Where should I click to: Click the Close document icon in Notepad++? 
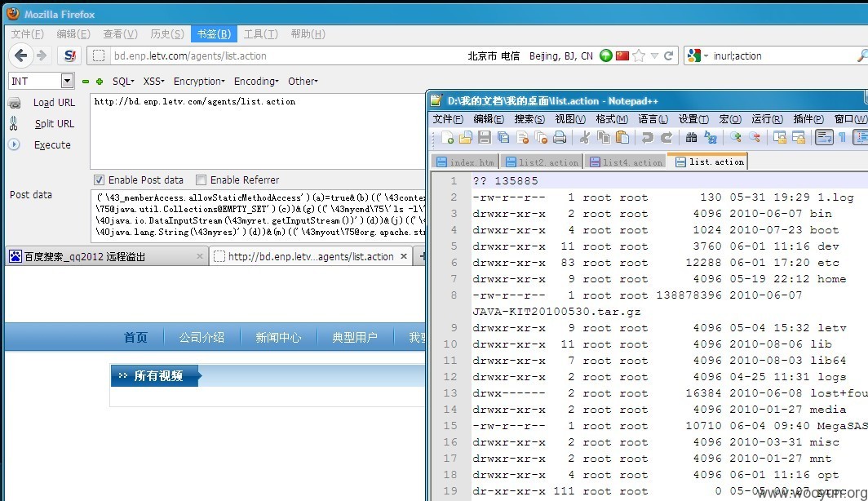(x=522, y=137)
